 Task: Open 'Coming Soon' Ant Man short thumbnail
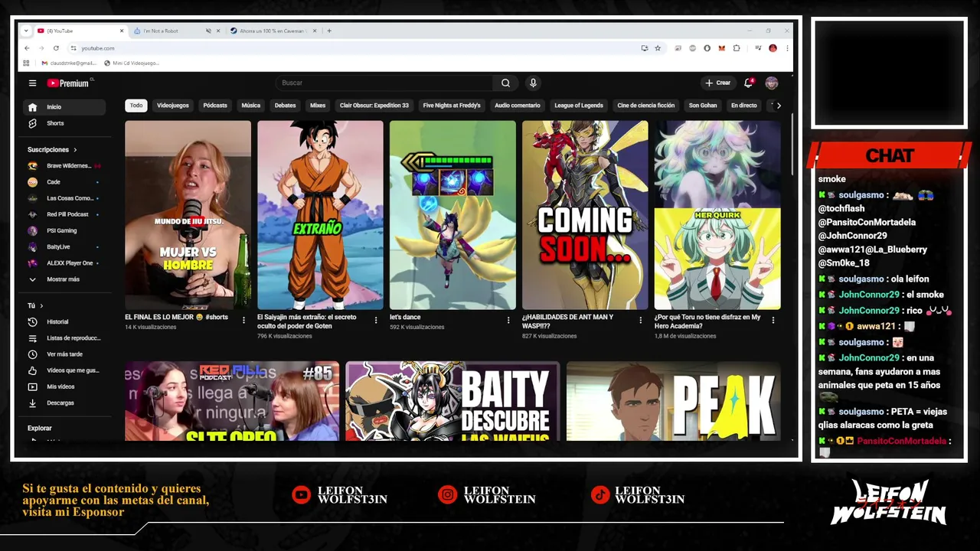tap(585, 215)
